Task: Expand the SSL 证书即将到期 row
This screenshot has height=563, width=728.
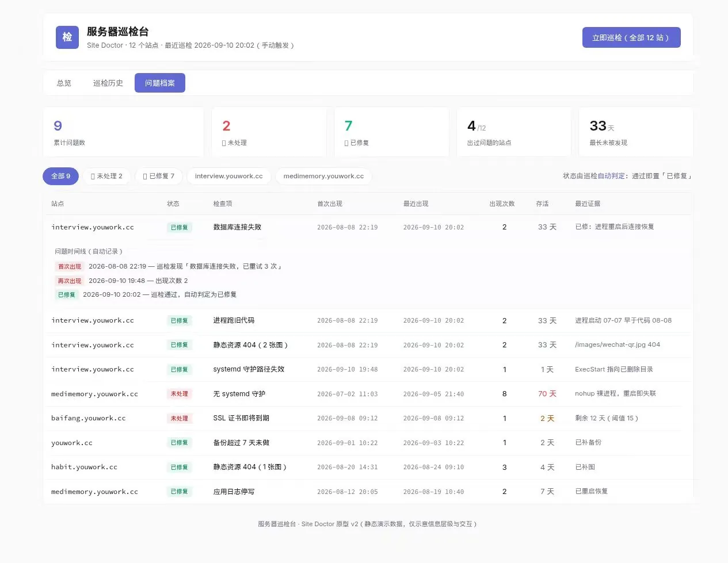Action: click(x=368, y=418)
